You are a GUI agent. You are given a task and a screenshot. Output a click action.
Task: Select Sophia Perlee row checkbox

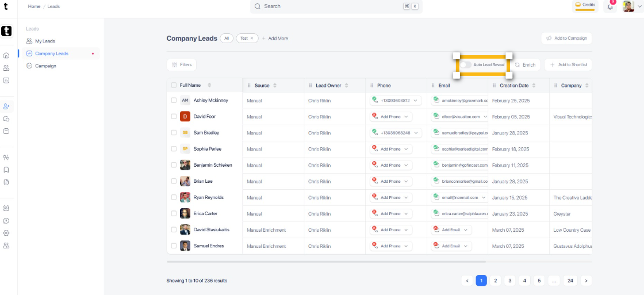tap(174, 149)
